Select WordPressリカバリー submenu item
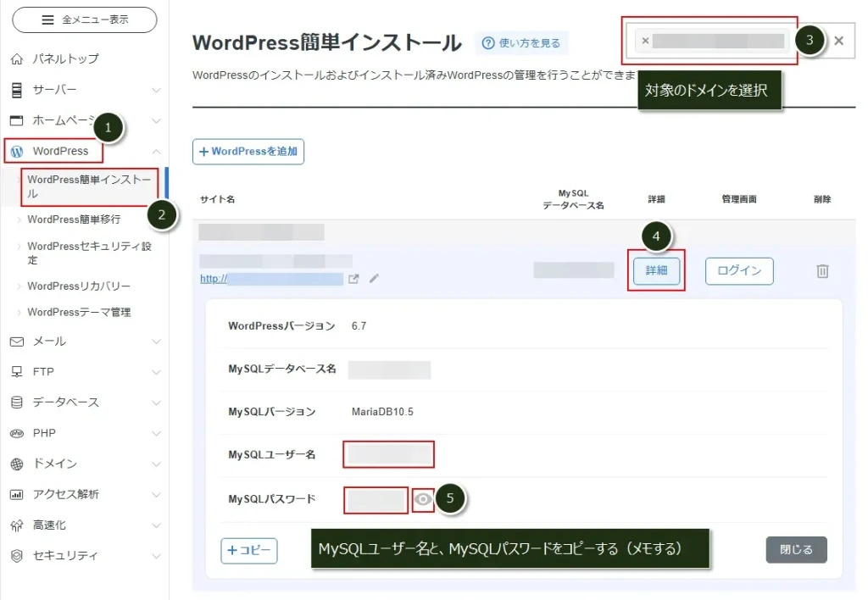The width and height of the screenshot is (868, 600). [x=79, y=286]
